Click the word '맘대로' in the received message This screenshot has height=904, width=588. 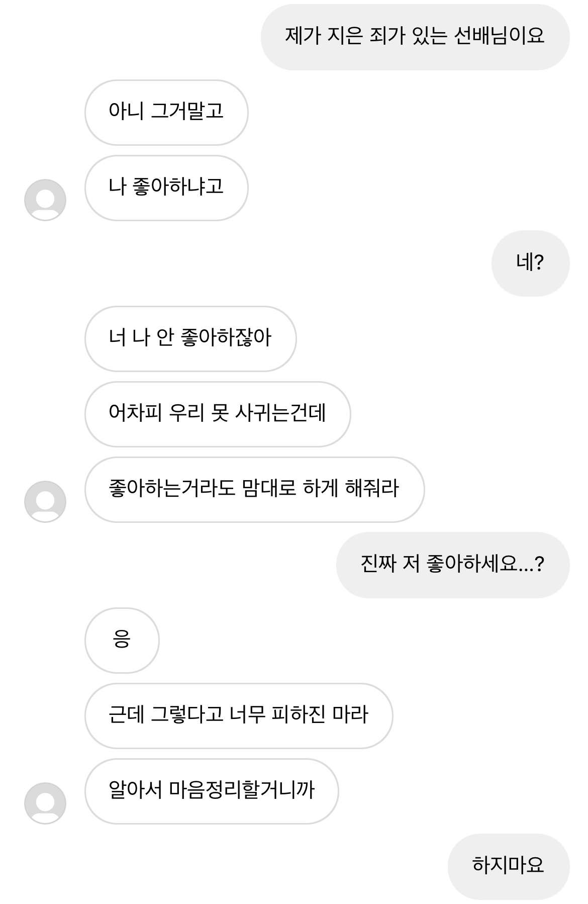coord(269,488)
